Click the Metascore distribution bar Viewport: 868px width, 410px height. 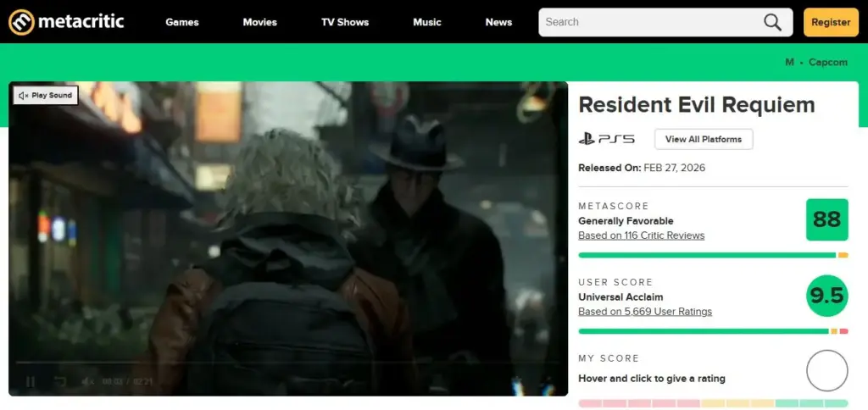713,255
